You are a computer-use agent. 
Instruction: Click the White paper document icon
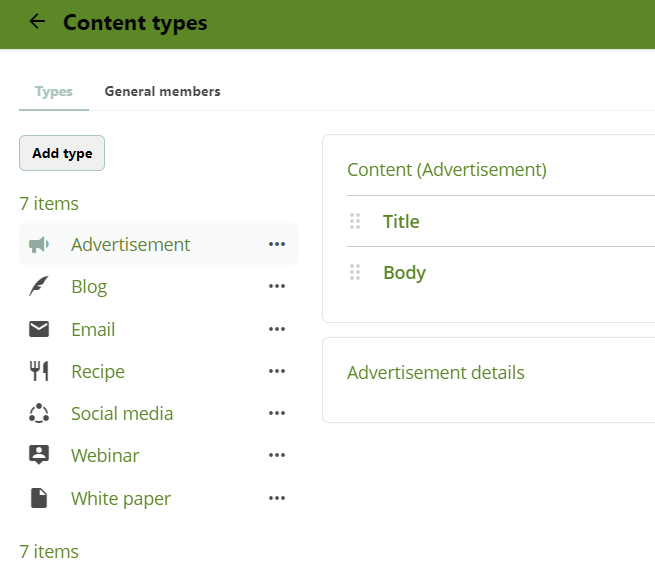39,498
